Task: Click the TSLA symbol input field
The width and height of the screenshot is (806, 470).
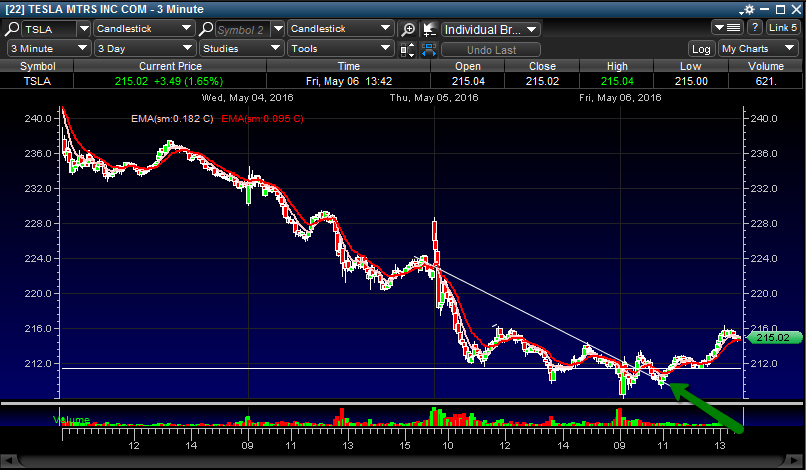Action: pos(49,29)
